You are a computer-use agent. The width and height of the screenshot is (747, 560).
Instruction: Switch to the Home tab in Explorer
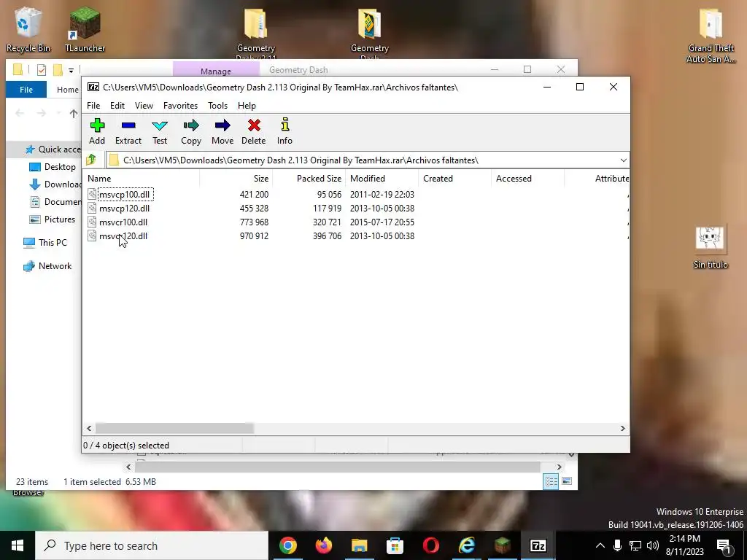[68, 90]
